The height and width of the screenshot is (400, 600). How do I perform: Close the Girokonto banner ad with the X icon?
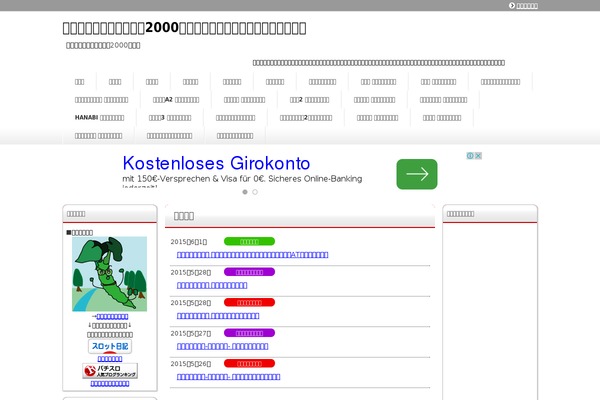478,156
